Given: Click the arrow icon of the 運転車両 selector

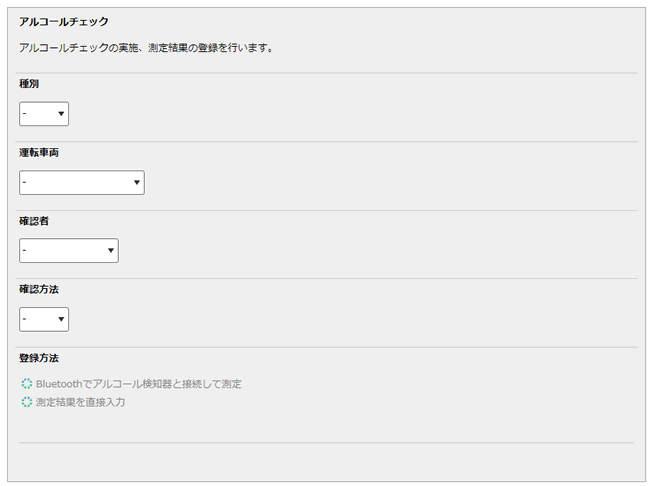Looking at the screenshot, I should [136, 183].
